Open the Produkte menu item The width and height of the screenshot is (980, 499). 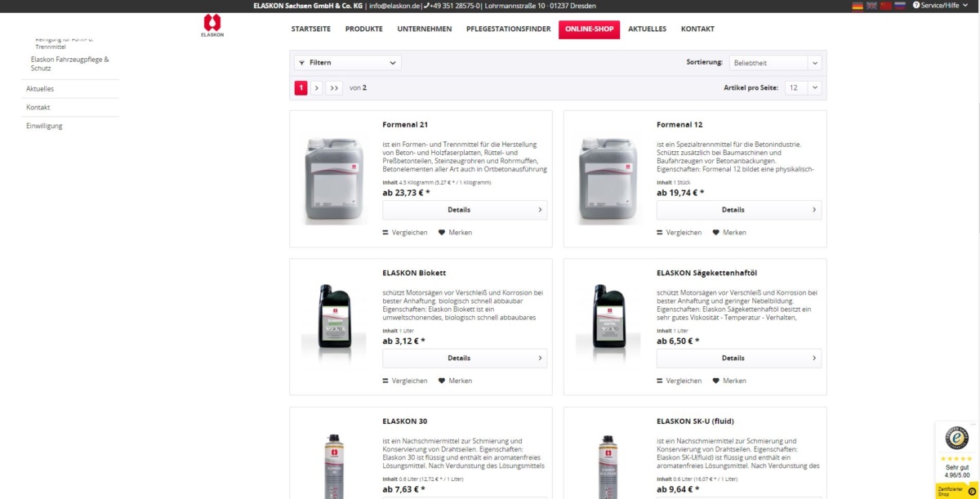click(364, 29)
